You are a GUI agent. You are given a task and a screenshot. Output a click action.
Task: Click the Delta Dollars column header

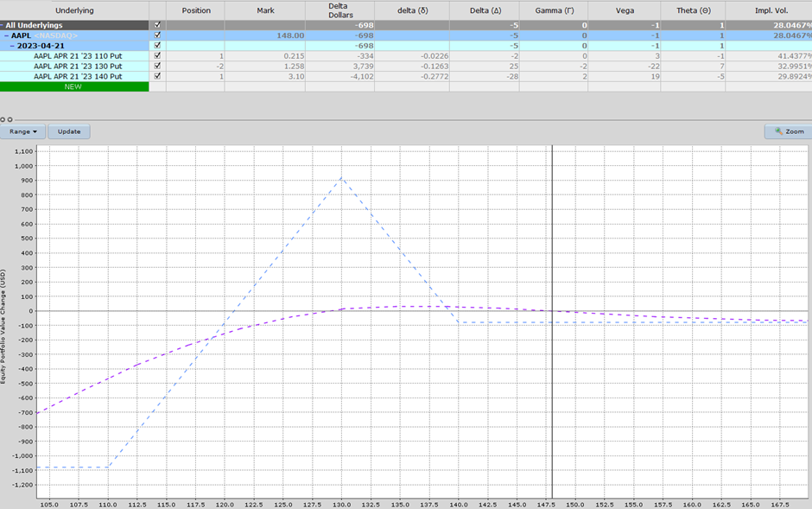click(x=341, y=10)
